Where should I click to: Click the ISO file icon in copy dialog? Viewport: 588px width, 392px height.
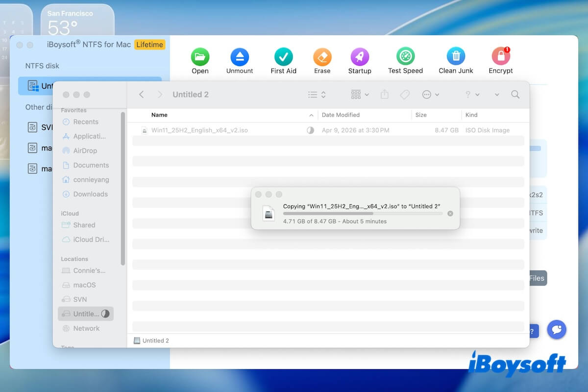tap(269, 214)
